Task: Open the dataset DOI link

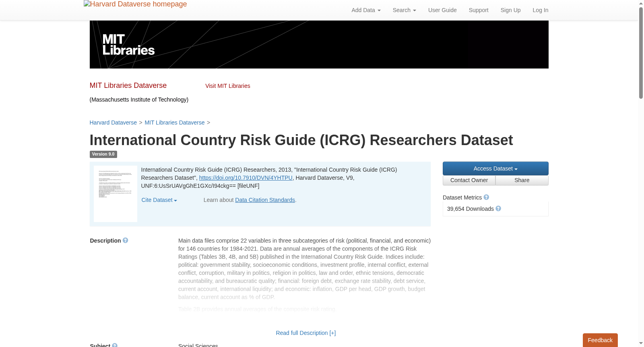Action: pos(246,178)
